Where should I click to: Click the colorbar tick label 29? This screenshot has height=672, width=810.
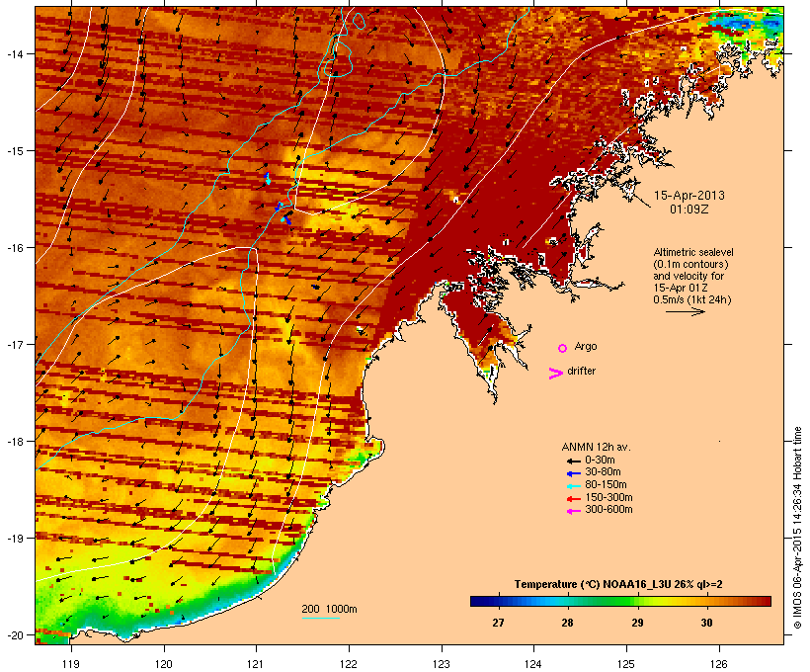tap(637, 623)
